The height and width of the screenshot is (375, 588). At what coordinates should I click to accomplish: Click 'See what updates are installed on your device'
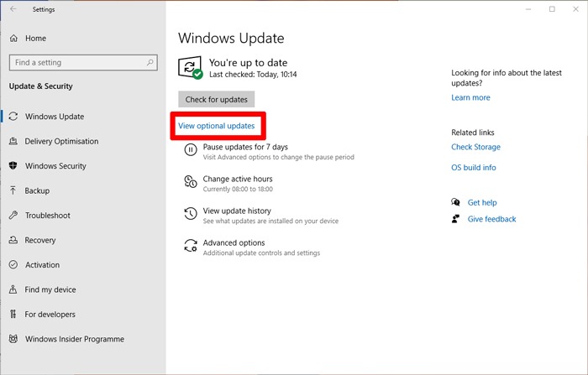tap(270, 221)
